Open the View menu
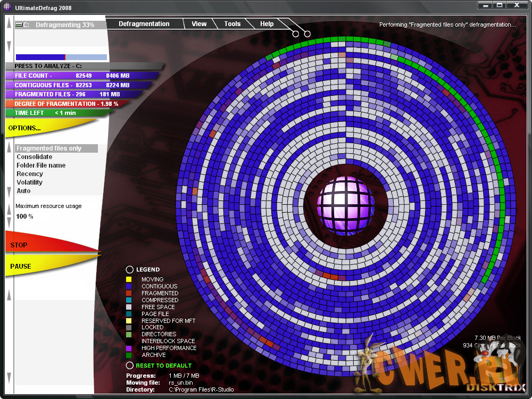This screenshot has height=399, width=532. [199, 24]
